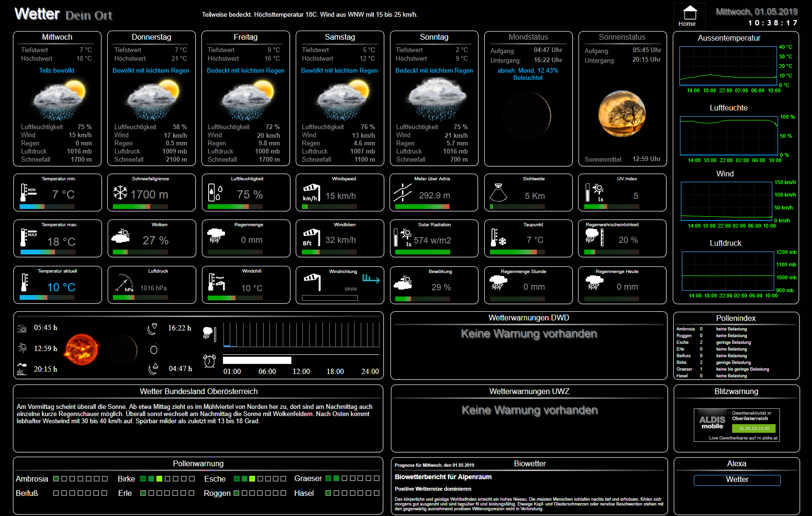Image resolution: width=812 pixels, height=516 pixels.
Task: Click the Wetter Bundesland Oberösterreich heading
Action: pyautogui.click(x=199, y=391)
